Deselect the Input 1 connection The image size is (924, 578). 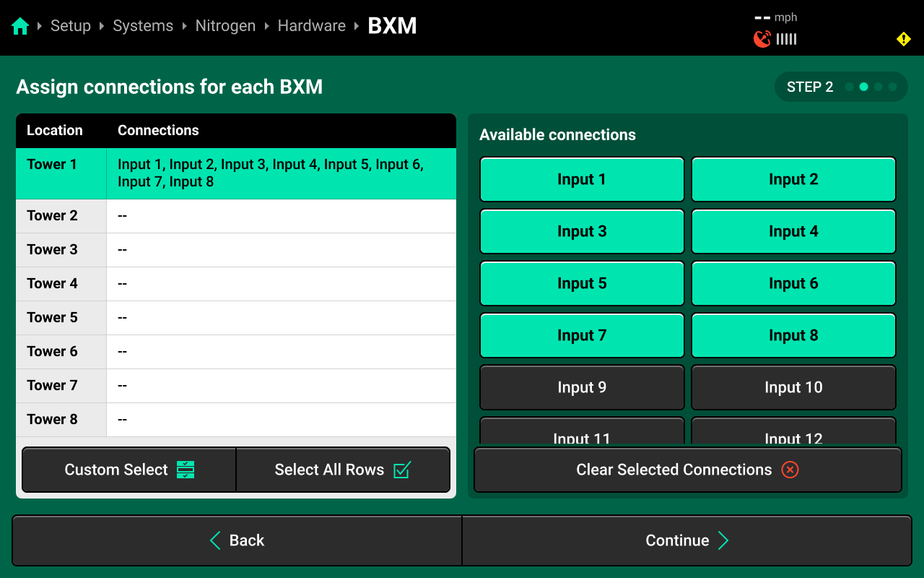pos(582,179)
